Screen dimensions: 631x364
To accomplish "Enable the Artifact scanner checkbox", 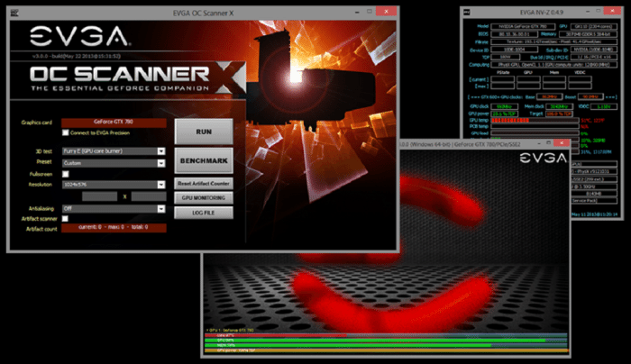I will click(65, 219).
